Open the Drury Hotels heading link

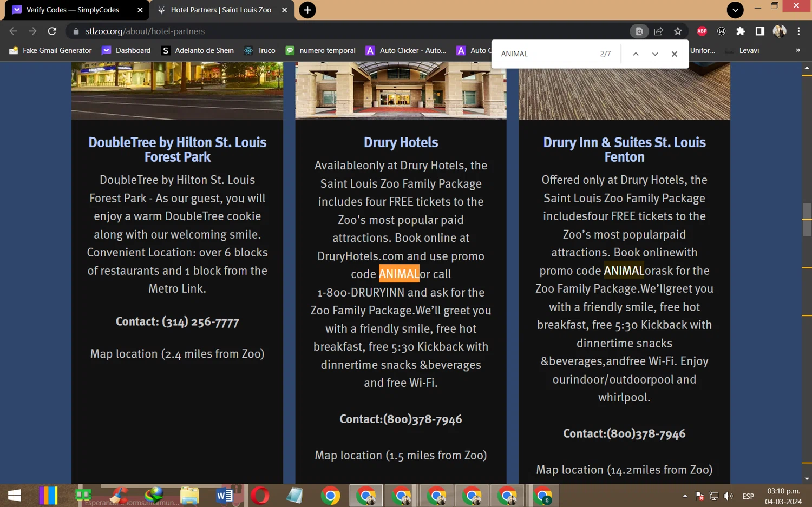[401, 142]
